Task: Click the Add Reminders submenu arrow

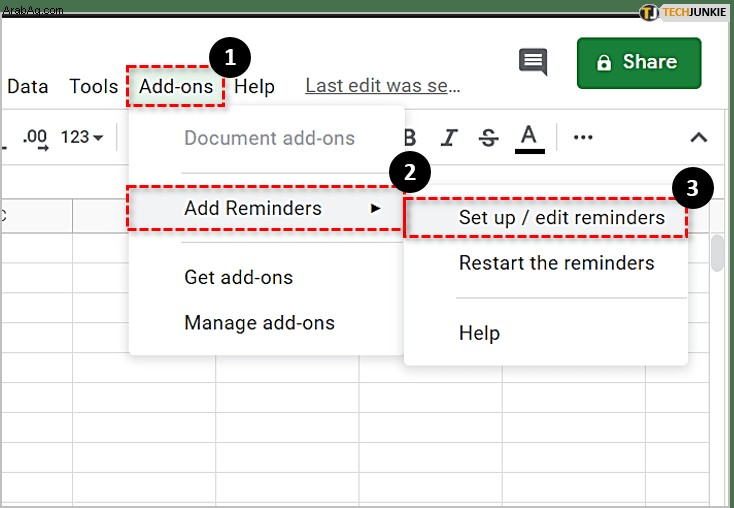Action: [x=375, y=208]
